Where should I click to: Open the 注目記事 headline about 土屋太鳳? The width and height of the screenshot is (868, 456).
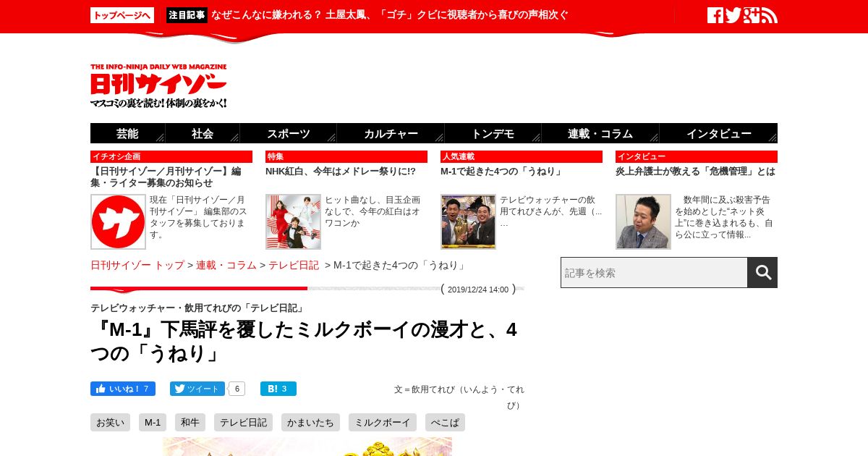pos(389,15)
